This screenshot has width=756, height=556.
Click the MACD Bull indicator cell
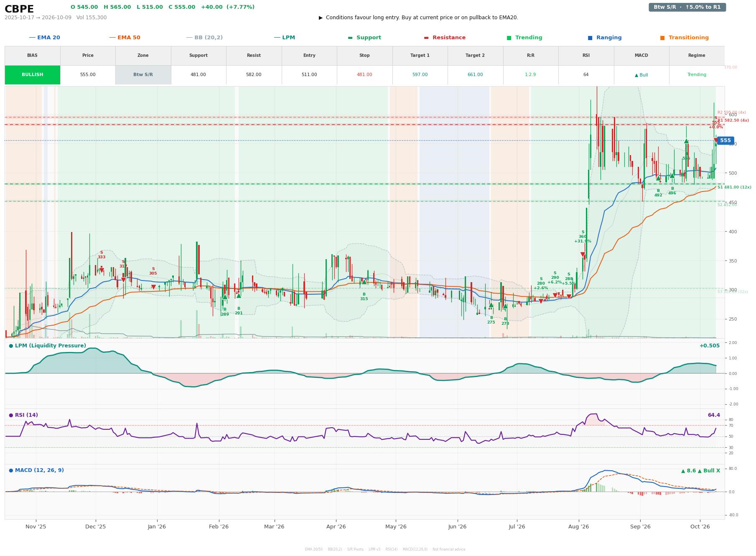pyautogui.click(x=641, y=75)
